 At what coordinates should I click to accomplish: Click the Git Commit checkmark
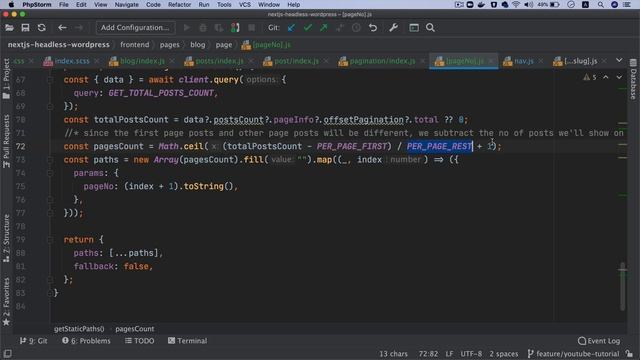pyautogui.click(x=308, y=28)
